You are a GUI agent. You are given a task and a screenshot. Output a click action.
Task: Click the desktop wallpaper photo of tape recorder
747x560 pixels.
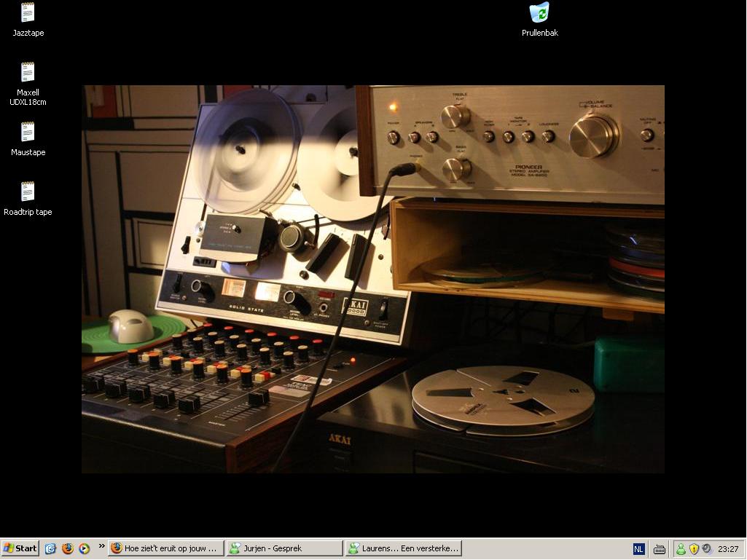point(372,279)
